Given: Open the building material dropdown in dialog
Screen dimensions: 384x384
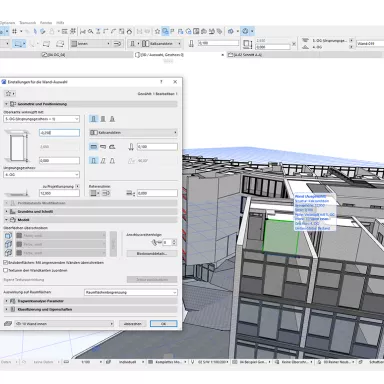Looking at the screenshot, I should (133, 133).
